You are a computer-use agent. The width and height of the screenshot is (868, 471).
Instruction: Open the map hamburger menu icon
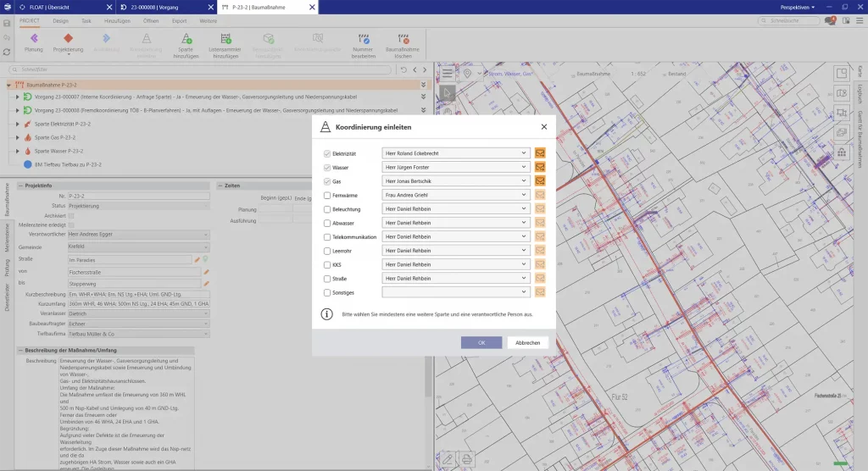tap(447, 74)
